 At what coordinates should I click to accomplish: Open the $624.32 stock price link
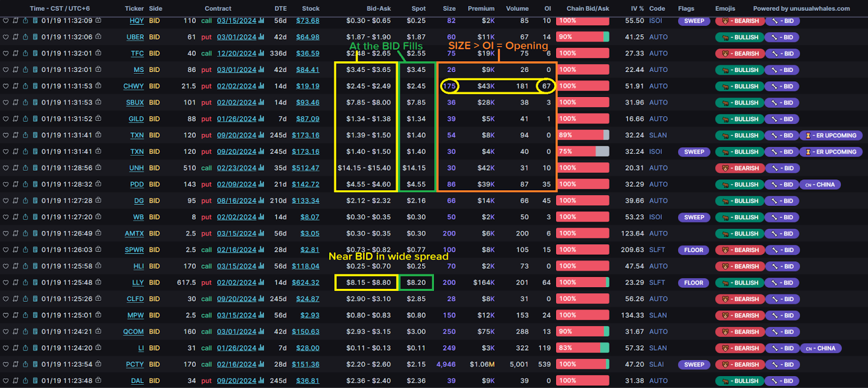point(305,282)
